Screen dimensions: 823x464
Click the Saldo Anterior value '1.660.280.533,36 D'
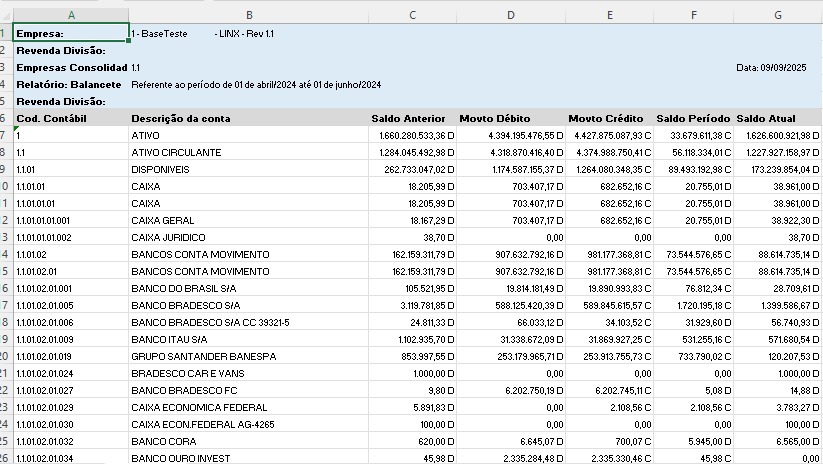[413, 135]
